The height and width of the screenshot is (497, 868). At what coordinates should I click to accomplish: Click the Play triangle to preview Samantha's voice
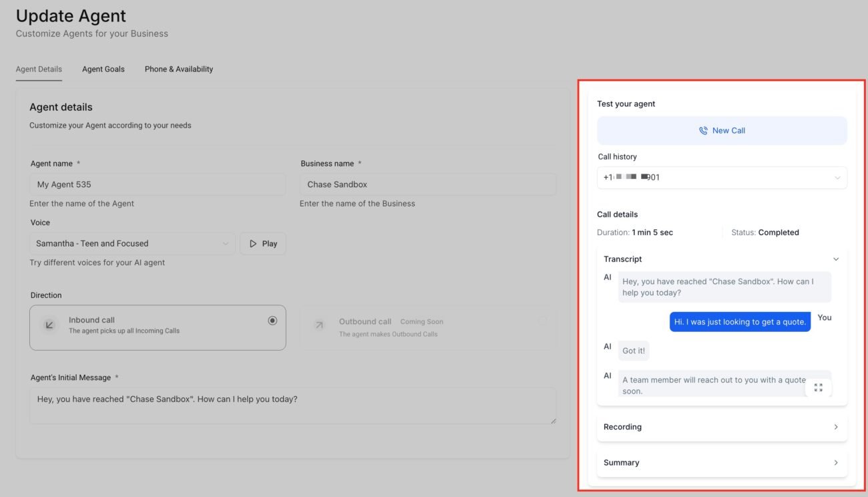[x=253, y=243]
